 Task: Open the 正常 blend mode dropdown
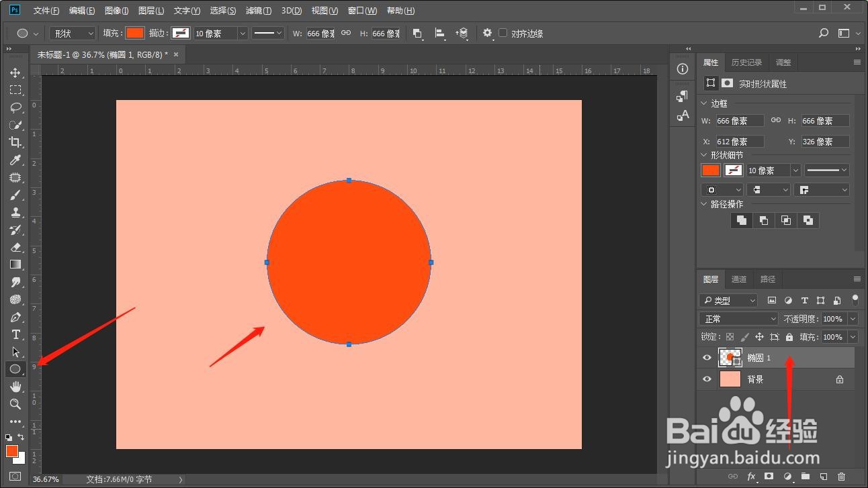[738, 319]
